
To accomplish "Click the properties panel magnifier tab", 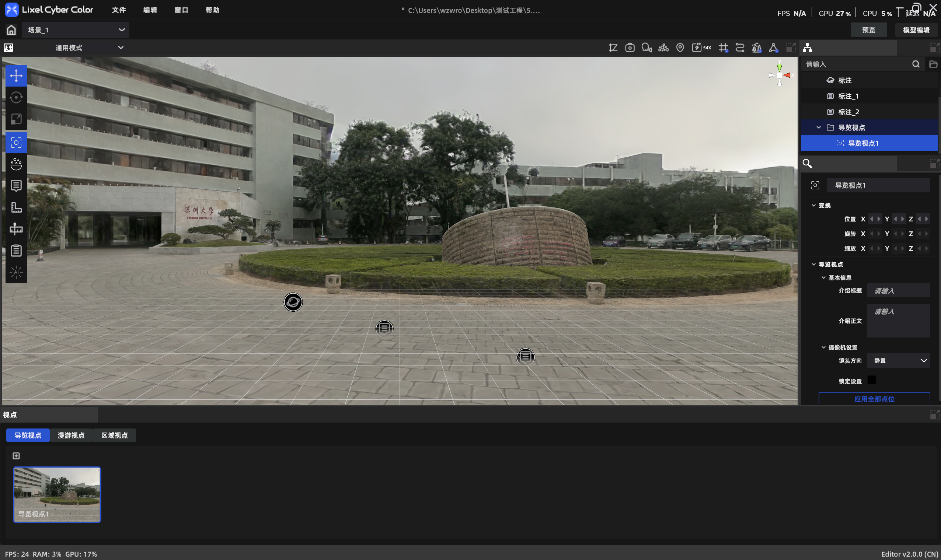I will (x=807, y=164).
